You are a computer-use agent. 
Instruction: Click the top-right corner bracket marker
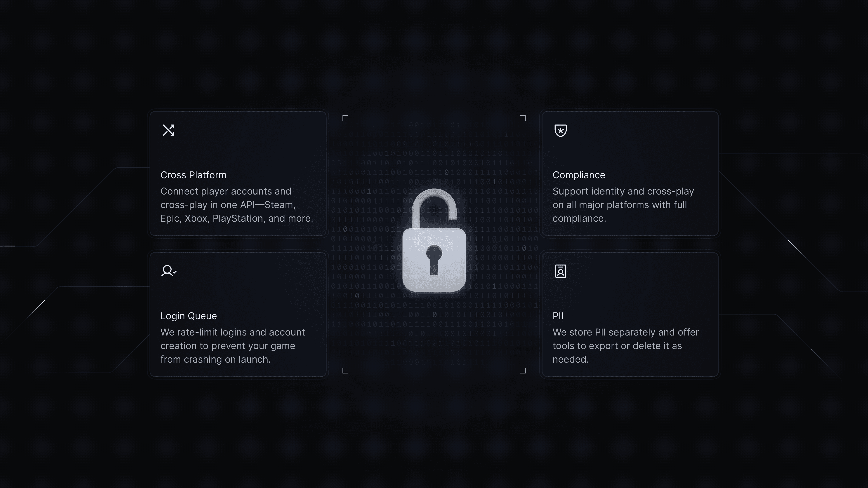(523, 118)
